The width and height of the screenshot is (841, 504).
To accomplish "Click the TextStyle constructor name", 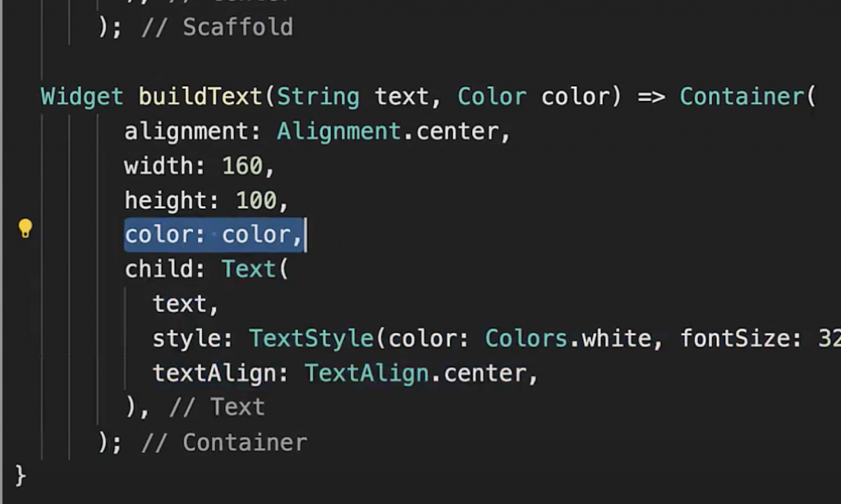I will [317, 339].
